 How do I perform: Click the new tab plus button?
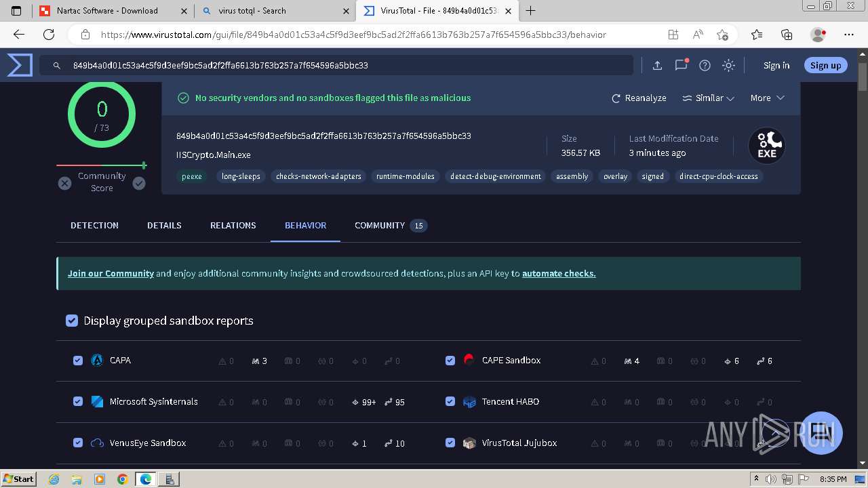tap(530, 11)
